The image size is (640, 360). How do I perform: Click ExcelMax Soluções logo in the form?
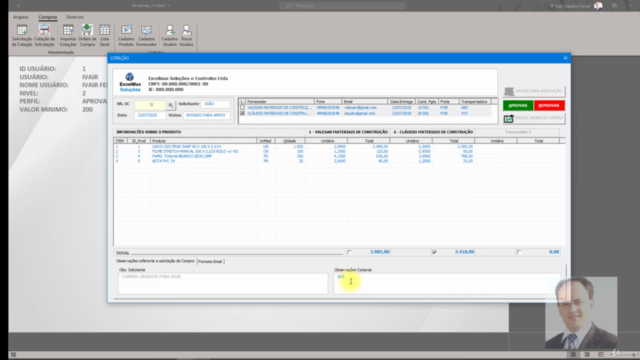130,82
